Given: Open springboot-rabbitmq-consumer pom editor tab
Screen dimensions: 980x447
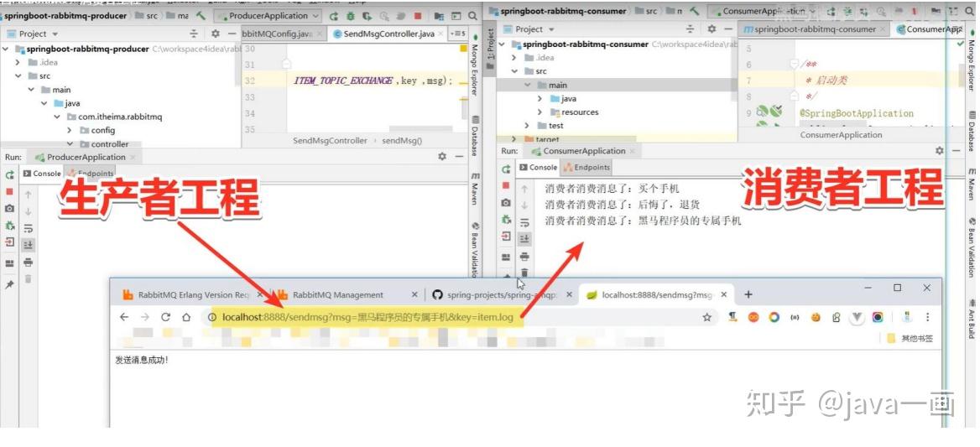Looking at the screenshot, I should [x=814, y=29].
